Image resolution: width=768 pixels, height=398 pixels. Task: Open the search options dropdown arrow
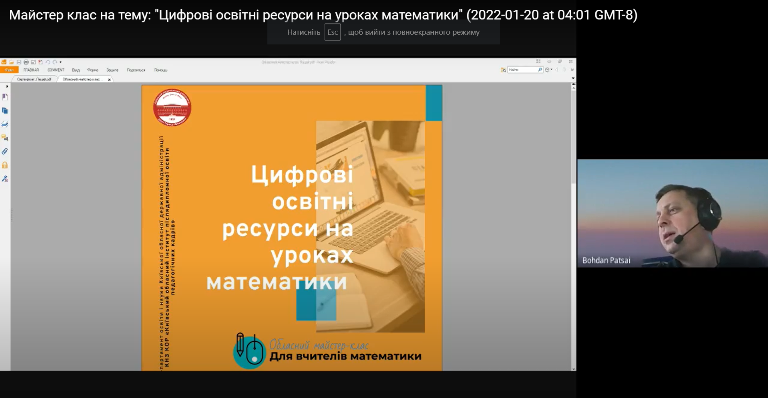click(552, 70)
